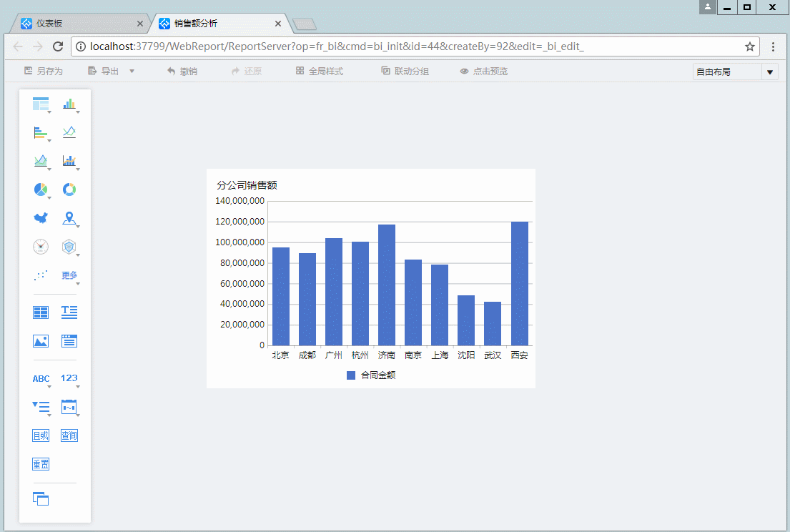Add the 重置 reset button control

pos(40,465)
